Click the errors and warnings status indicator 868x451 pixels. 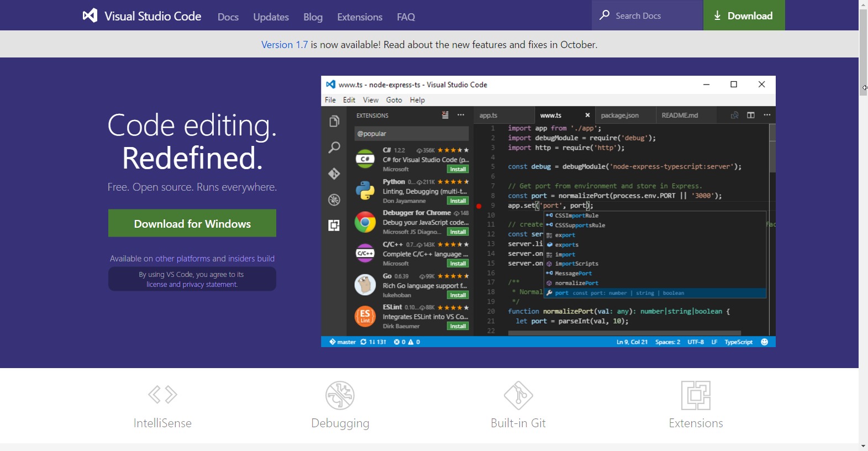407,342
